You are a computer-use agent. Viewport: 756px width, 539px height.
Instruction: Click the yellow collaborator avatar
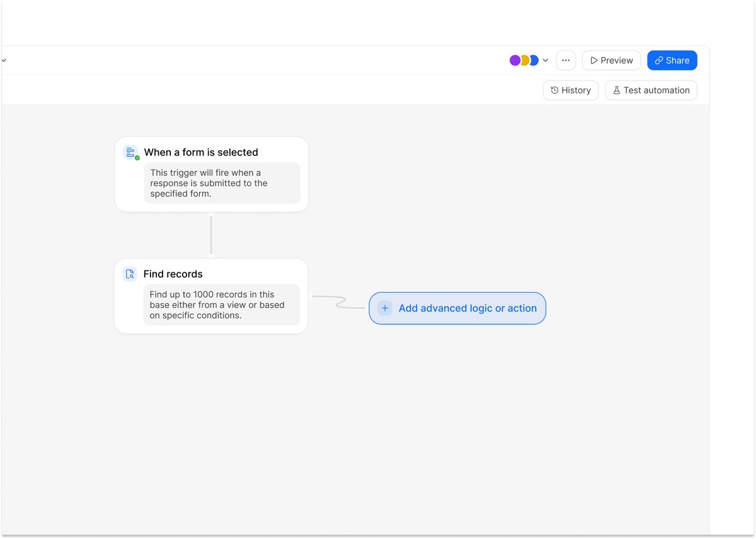coord(524,61)
